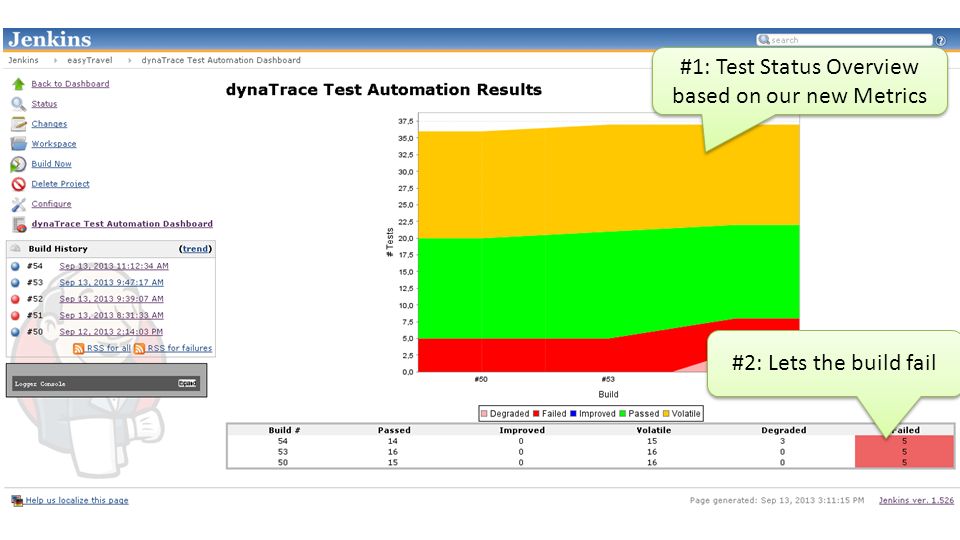Expand the arrow after the Jenkins breadcrumb
Image resolution: width=960 pixels, height=540 pixels.
(54, 61)
